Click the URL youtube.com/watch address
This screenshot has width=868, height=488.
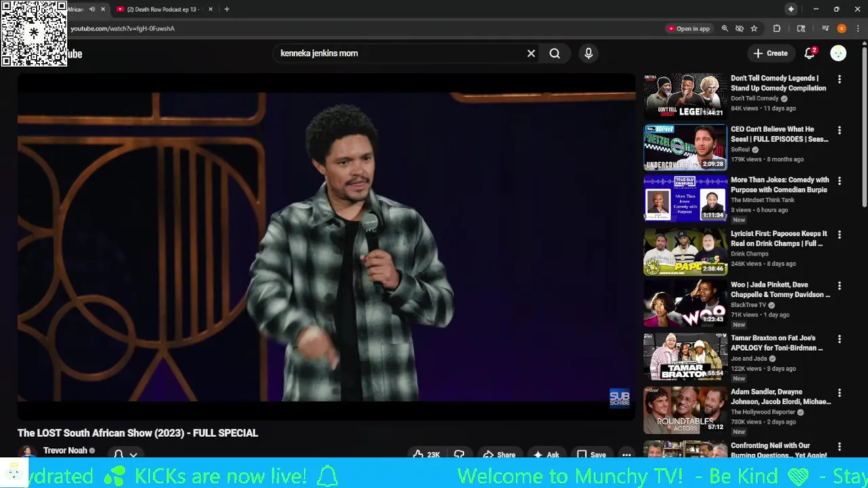[123, 28]
